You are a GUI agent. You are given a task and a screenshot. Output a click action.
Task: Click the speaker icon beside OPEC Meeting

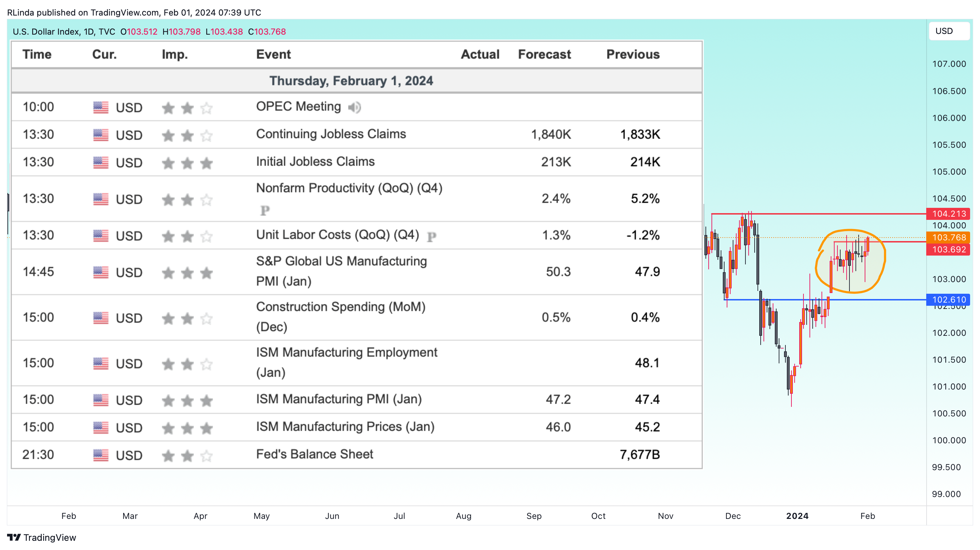click(x=354, y=107)
